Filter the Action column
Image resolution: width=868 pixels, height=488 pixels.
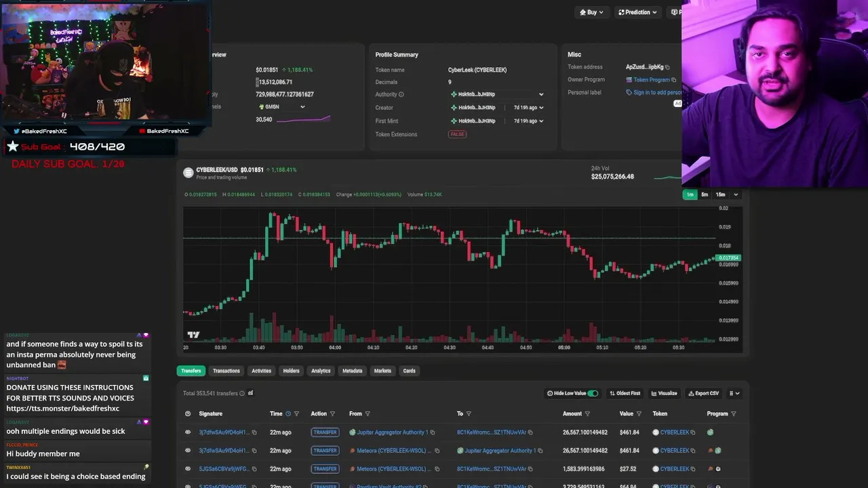332,413
